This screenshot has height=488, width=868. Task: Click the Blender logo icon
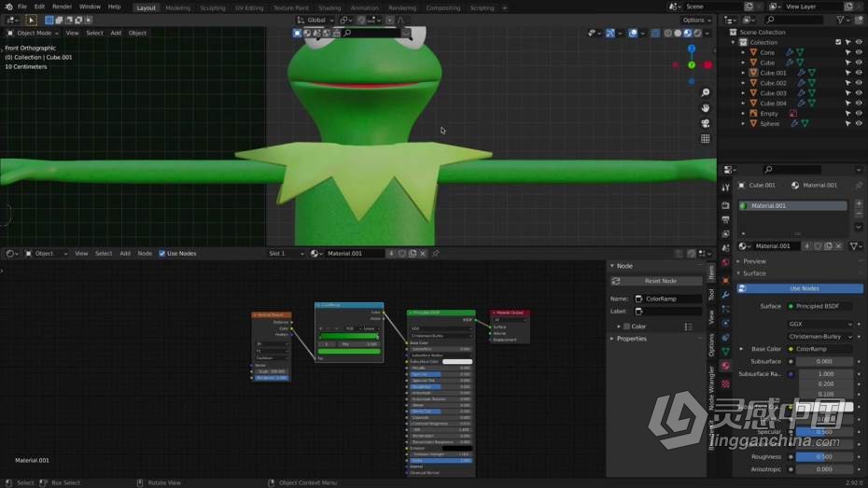pos(8,7)
